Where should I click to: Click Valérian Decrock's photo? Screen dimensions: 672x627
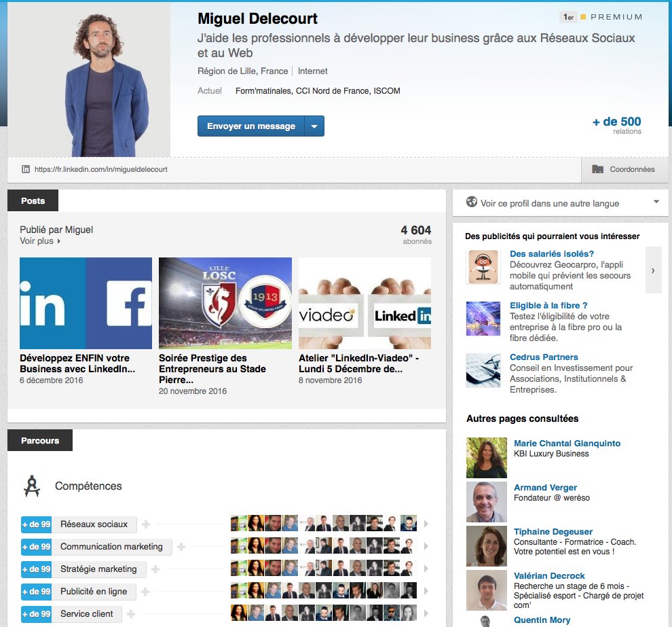[487, 590]
